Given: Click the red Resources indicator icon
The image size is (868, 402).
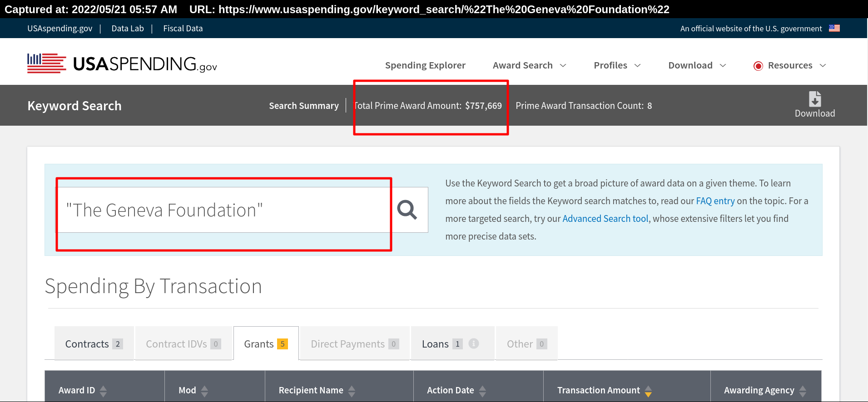Looking at the screenshot, I should 758,66.
